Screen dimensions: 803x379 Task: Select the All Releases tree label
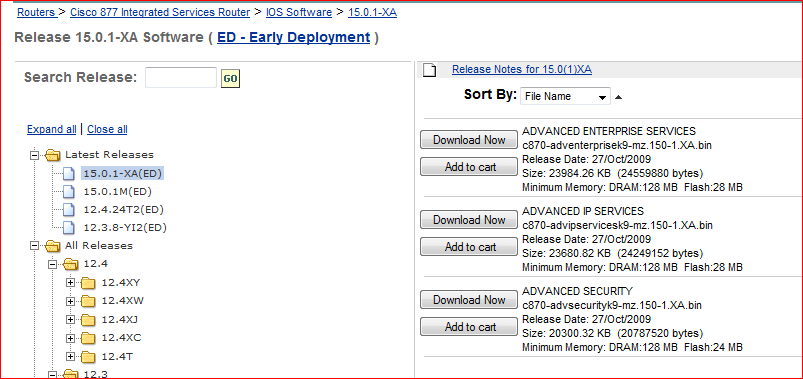[99, 246]
